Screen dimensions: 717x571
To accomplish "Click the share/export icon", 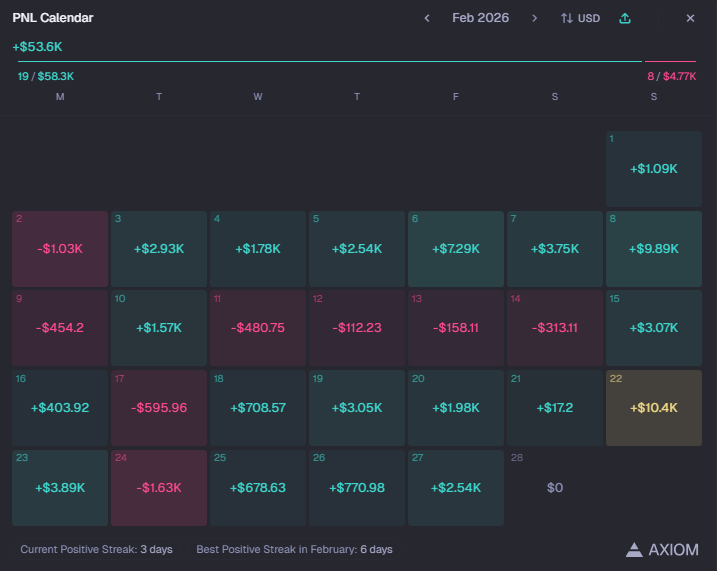I will click(625, 18).
